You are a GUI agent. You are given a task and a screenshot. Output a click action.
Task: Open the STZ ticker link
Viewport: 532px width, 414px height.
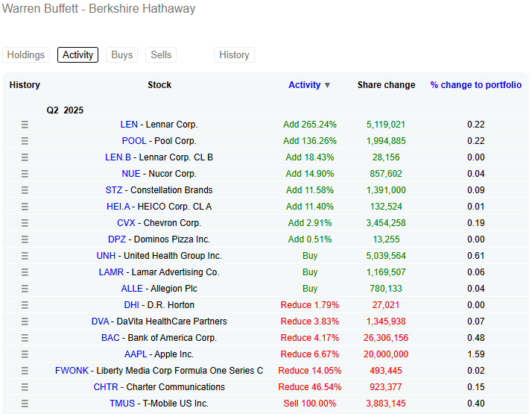[x=114, y=190]
